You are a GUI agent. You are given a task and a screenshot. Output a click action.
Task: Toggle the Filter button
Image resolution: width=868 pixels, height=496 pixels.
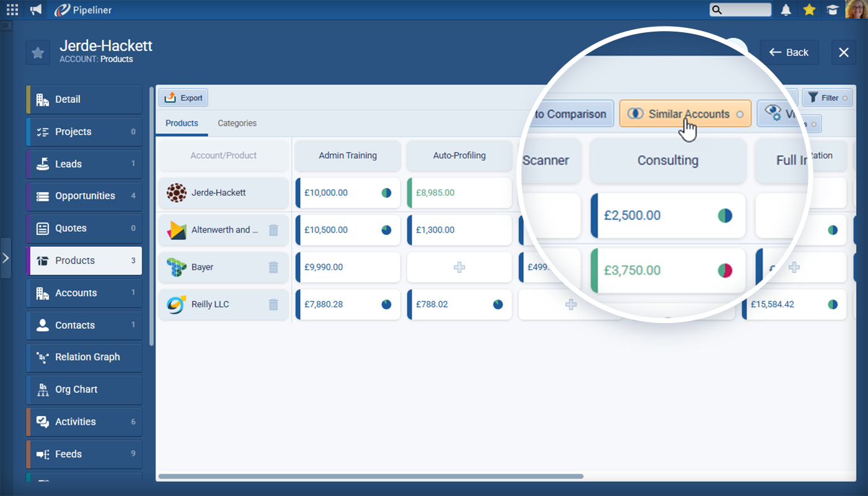pyautogui.click(x=827, y=97)
